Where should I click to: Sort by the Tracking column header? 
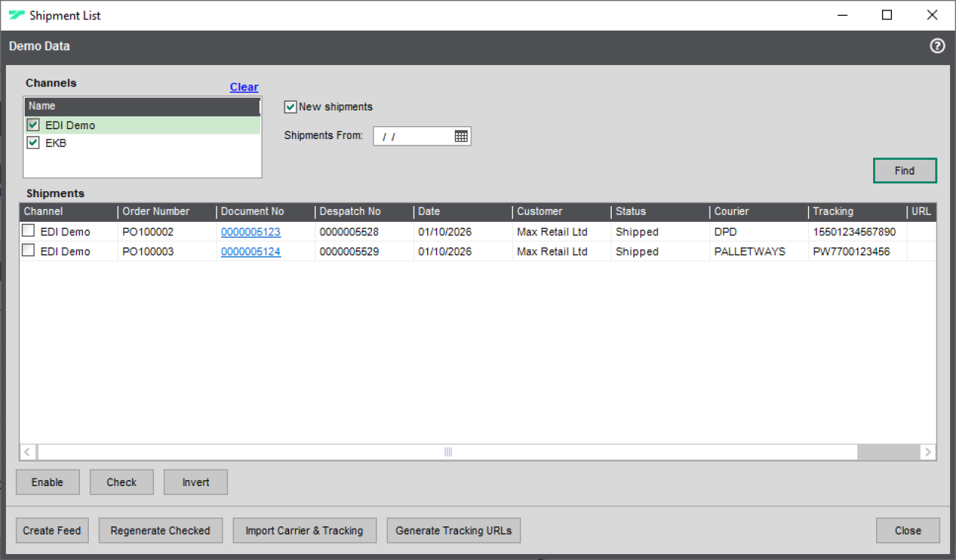click(857, 211)
